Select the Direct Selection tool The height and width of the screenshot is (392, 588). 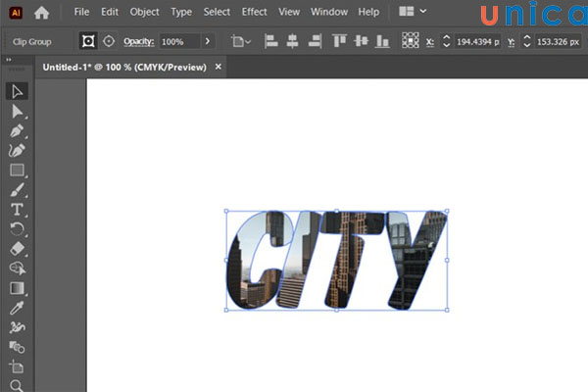tap(17, 112)
